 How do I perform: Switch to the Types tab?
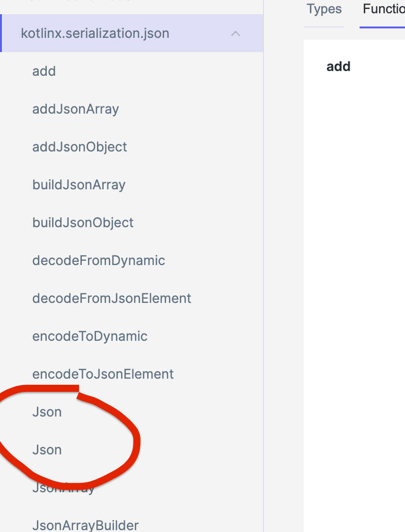tap(324, 9)
